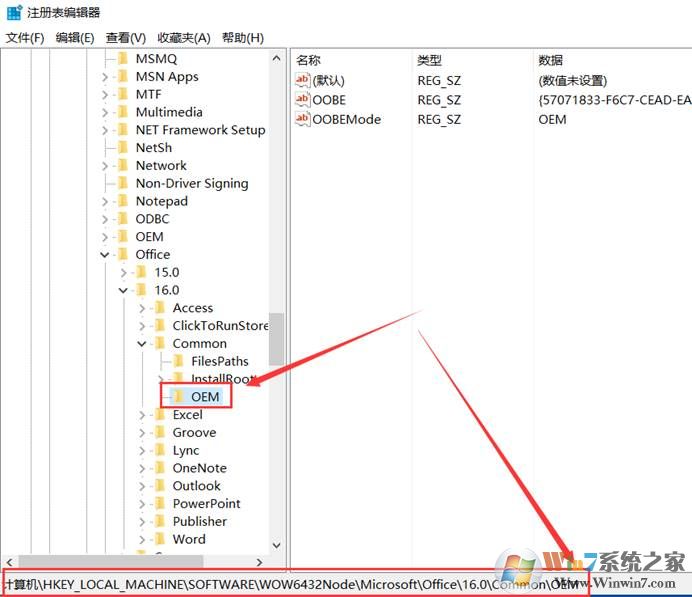Open the 帮助(H) menu

pos(243,38)
